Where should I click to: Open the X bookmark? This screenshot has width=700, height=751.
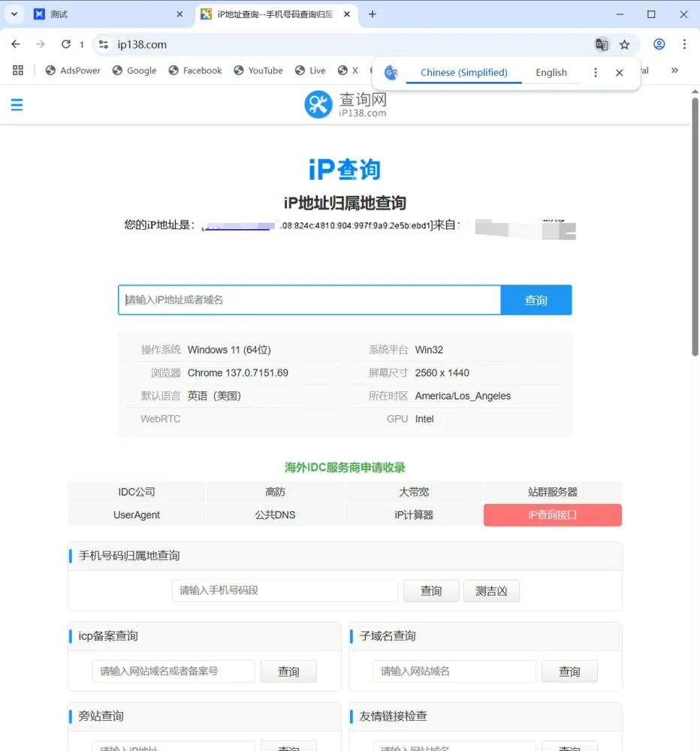click(x=348, y=71)
